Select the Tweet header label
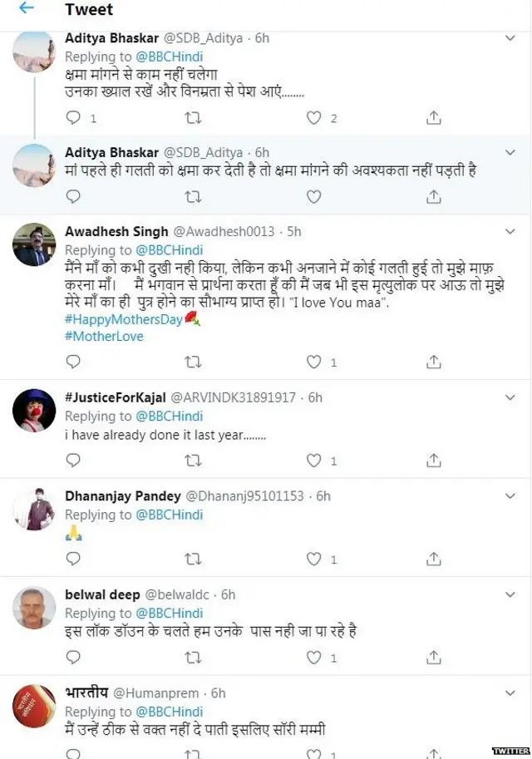Screen dimensions: 532x759 [89, 10]
